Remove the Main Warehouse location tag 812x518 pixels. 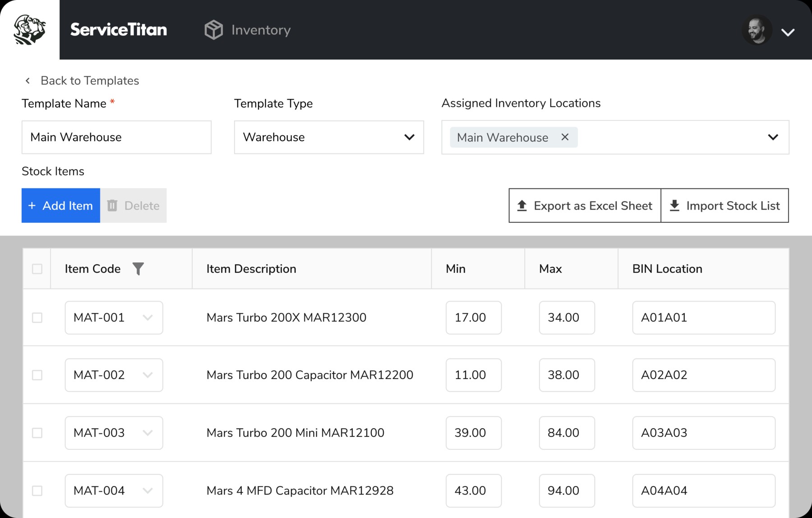pos(565,137)
